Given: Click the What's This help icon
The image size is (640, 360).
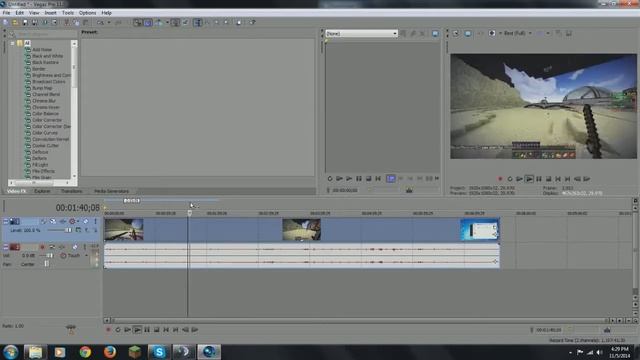Looking at the screenshot, I should pyautogui.click(x=253, y=22).
